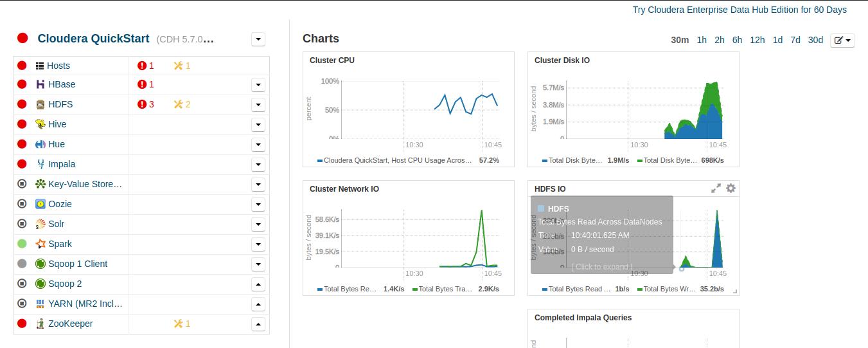Select the 12h time range
This screenshot has width=868, height=348.
[757, 40]
